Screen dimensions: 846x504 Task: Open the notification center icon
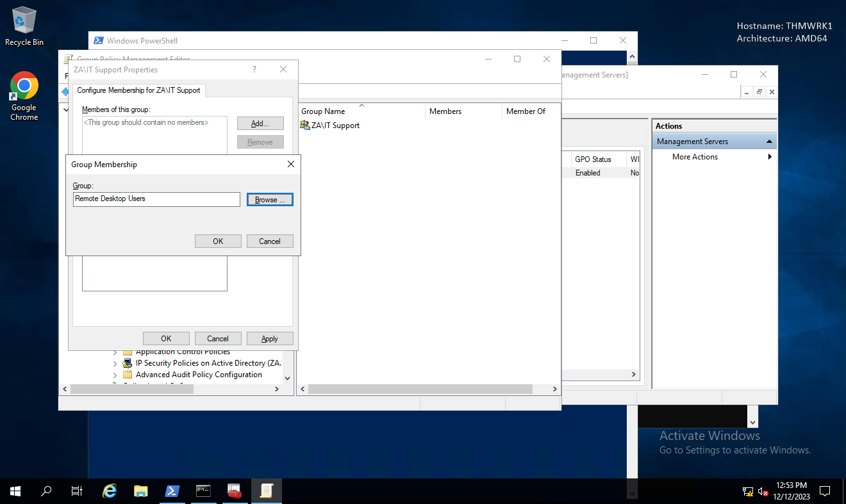coord(825,491)
